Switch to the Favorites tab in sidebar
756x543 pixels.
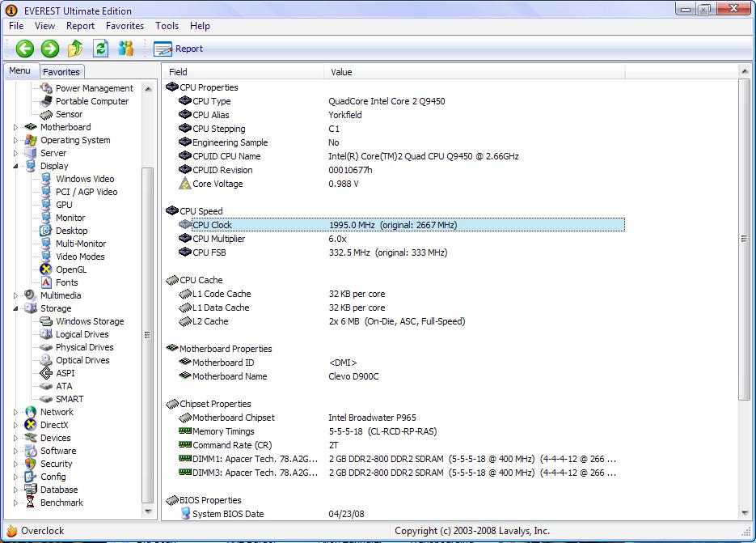[x=61, y=72]
